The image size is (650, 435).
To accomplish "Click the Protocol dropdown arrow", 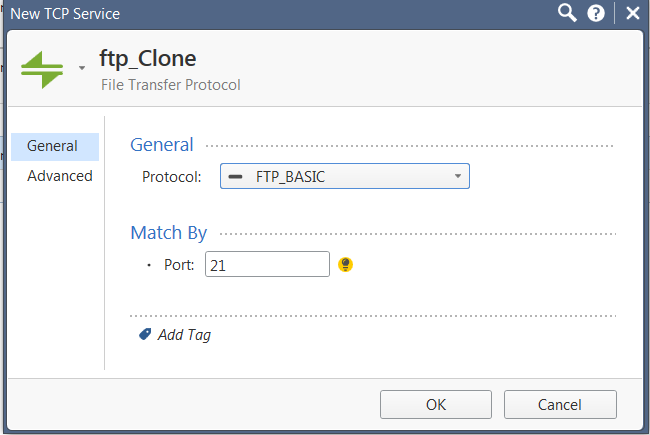I will (x=458, y=176).
